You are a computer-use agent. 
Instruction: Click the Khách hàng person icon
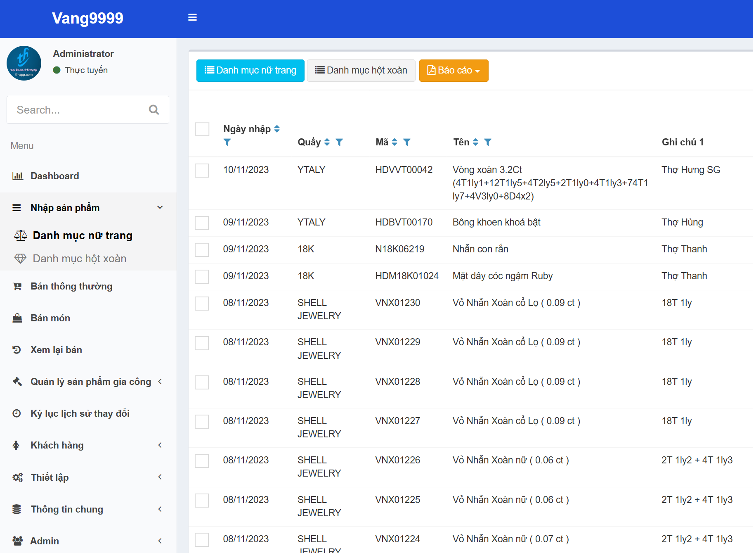pyautogui.click(x=16, y=445)
